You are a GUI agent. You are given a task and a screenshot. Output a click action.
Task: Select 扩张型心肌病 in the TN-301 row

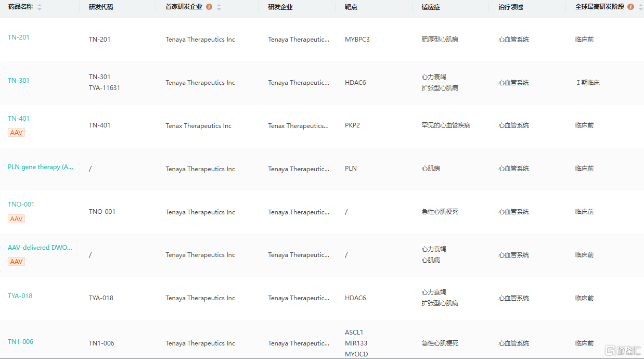click(x=440, y=88)
